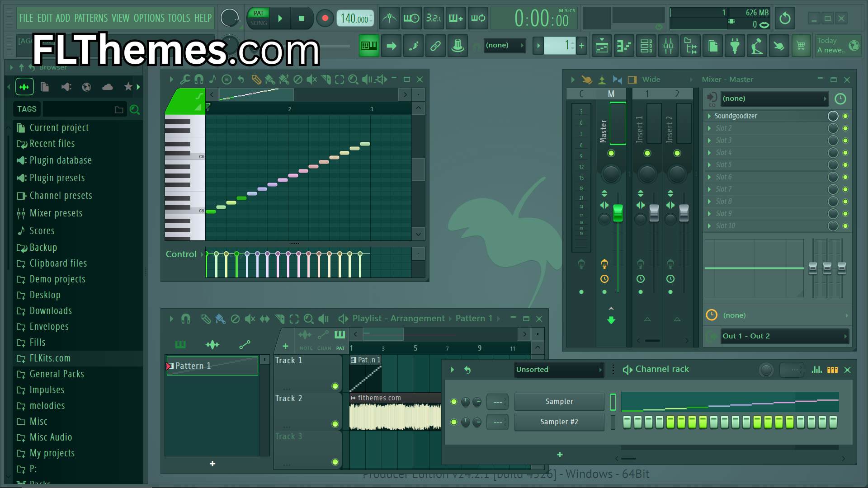Select Pattern 1 in the pattern list
This screenshot has height=488, width=868.
coord(212,366)
